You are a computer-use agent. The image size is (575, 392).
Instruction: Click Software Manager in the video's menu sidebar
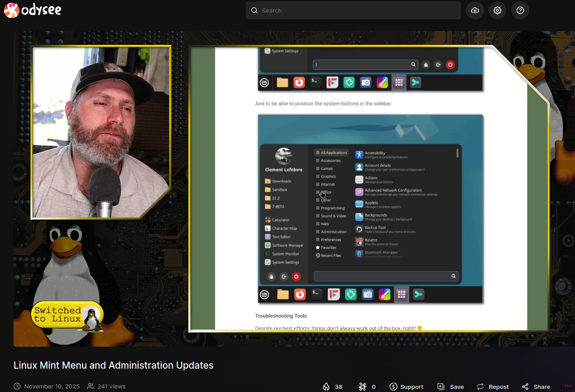click(x=284, y=245)
